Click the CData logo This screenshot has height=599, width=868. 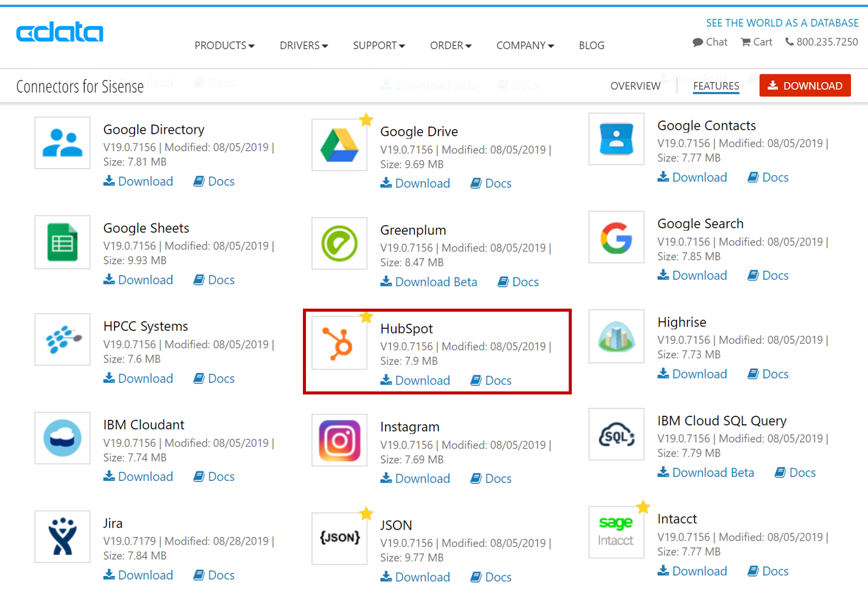click(60, 32)
